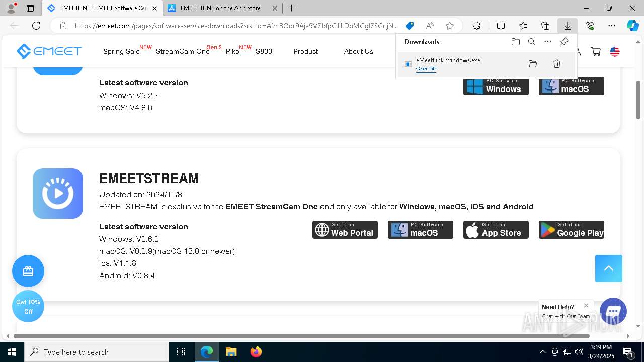Open Collections panel

click(545, 26)
